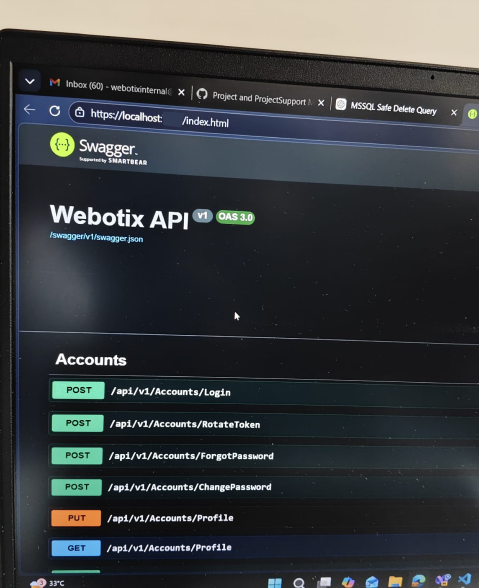Open Task View on the taskbar
This screenshot has width=479, height=588.
tap(324, 582)
